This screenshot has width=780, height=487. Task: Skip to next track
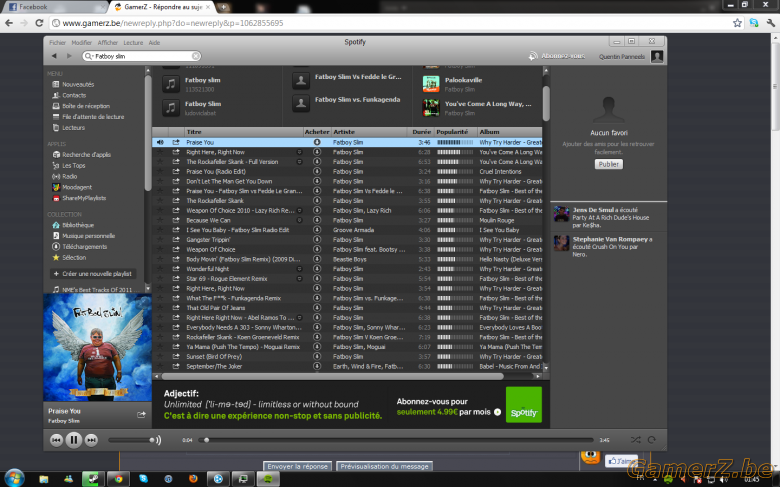(91, 440)
